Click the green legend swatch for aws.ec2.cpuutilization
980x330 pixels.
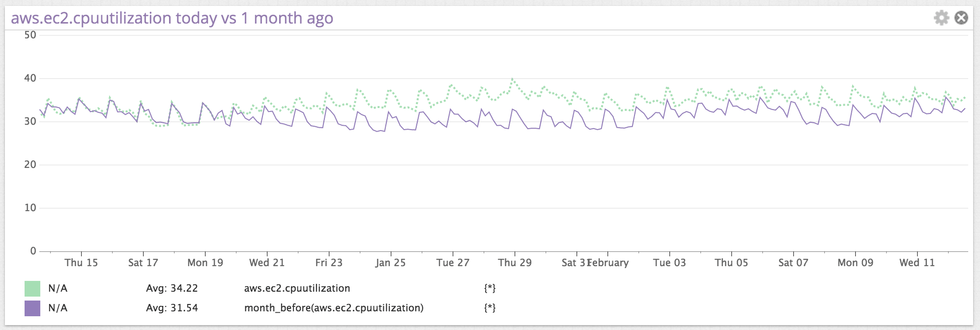[x=32, y=288]
